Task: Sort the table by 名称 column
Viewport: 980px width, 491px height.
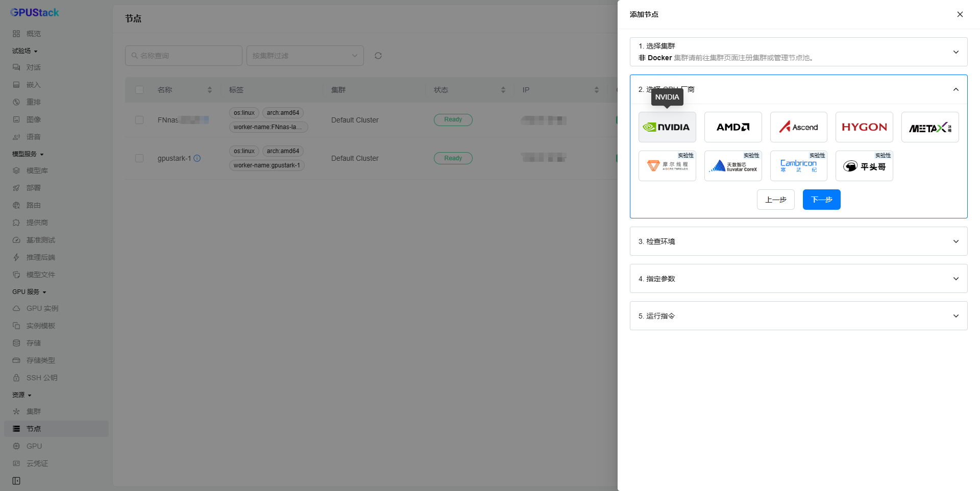Action: pos(210,90)
